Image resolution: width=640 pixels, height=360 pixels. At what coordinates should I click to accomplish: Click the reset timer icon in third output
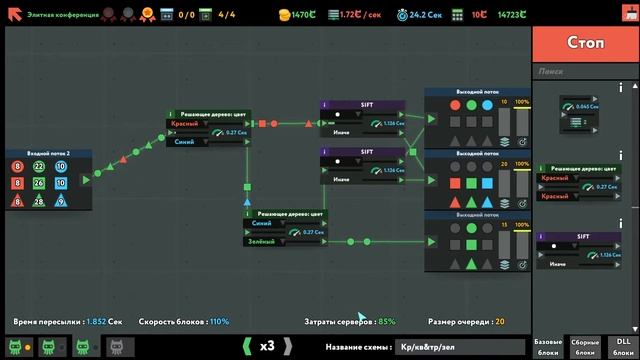pos(522,265)
